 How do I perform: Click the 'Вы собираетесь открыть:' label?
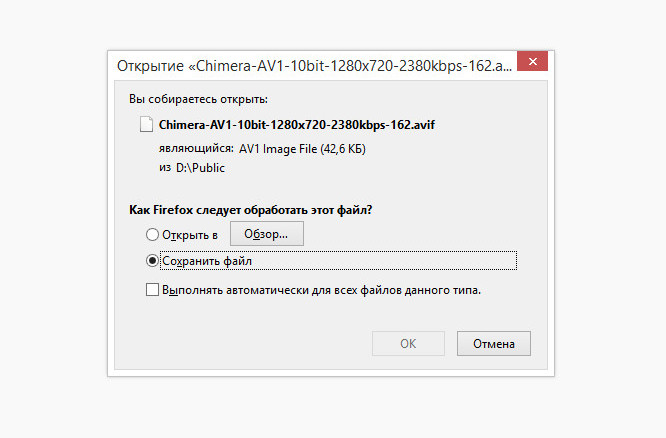point(198,99)
